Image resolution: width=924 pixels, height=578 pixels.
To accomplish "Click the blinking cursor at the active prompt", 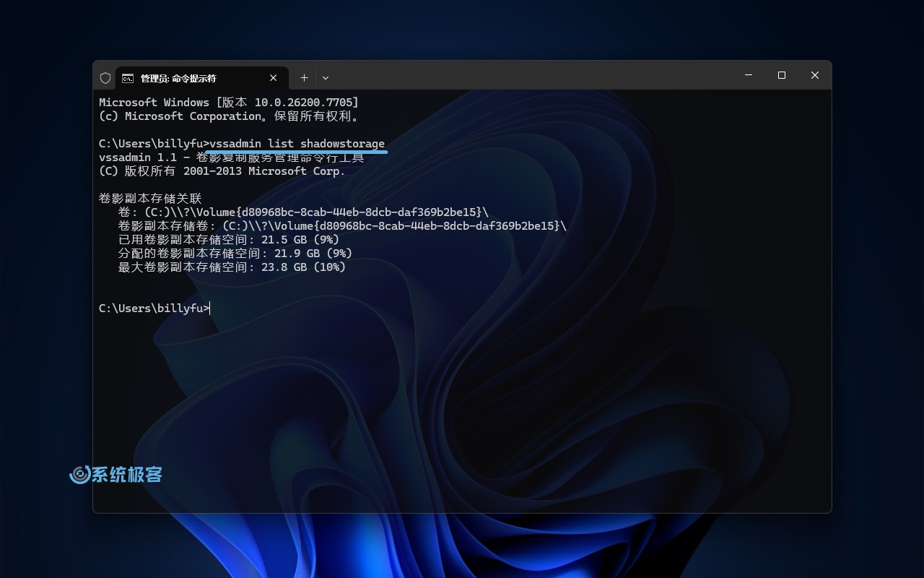I will click(209, 308).
